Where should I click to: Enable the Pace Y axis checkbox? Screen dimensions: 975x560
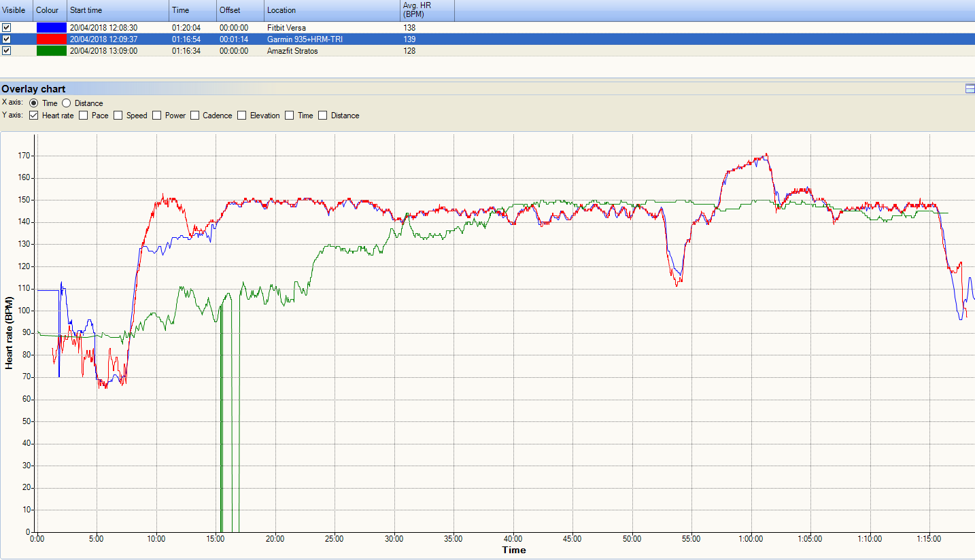coord(84,116)
